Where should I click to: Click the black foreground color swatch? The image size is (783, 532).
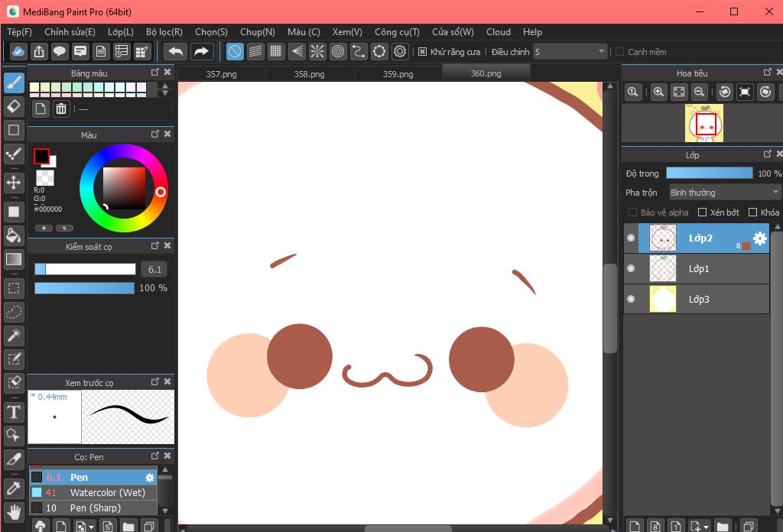tap(41, 156)
